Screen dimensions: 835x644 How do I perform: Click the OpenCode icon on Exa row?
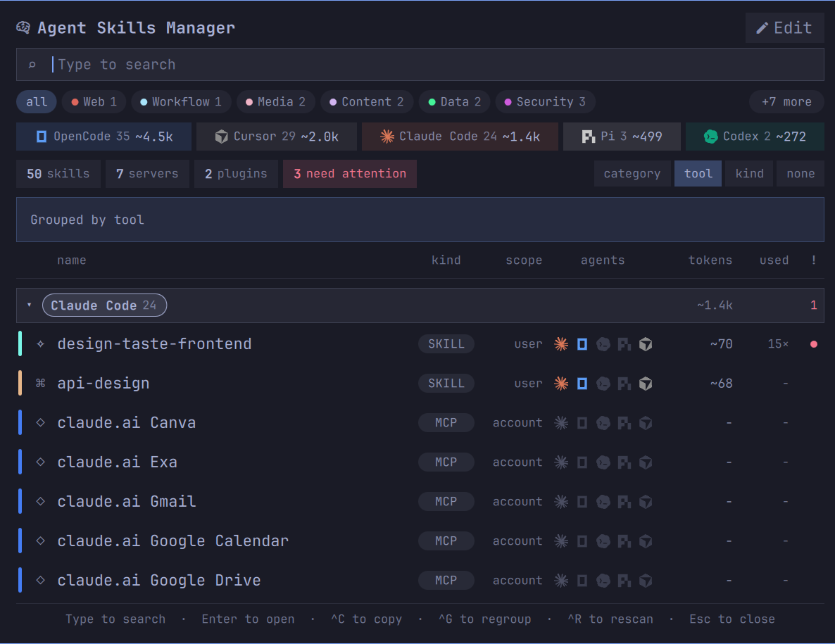[x=582, y=462]
